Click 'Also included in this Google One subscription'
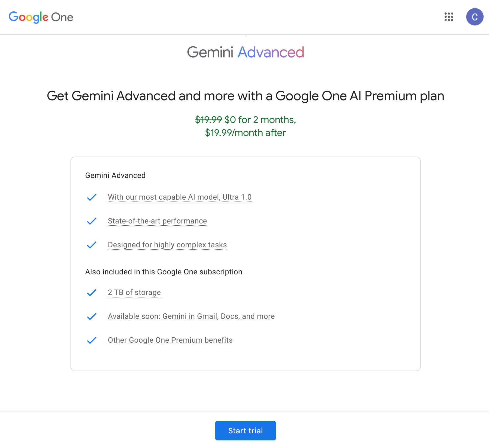 (x=164, y=272)
